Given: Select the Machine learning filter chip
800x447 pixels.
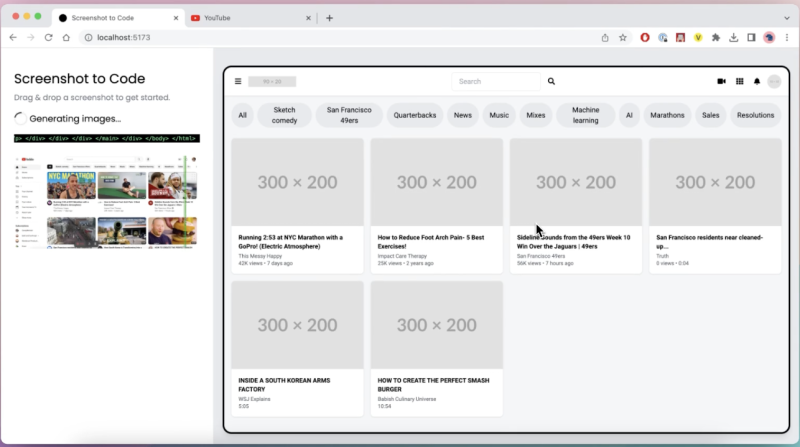Looking at the screenshot, I should (x=585, y=115).
